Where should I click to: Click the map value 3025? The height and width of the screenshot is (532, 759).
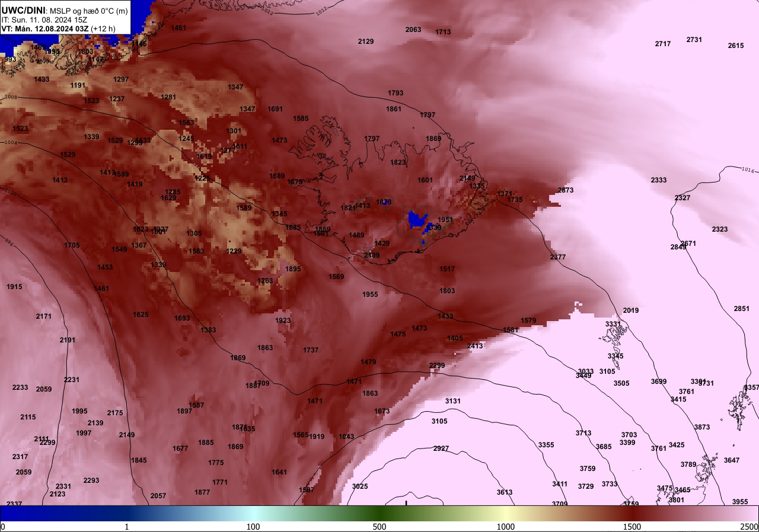[x=360, y=486]
